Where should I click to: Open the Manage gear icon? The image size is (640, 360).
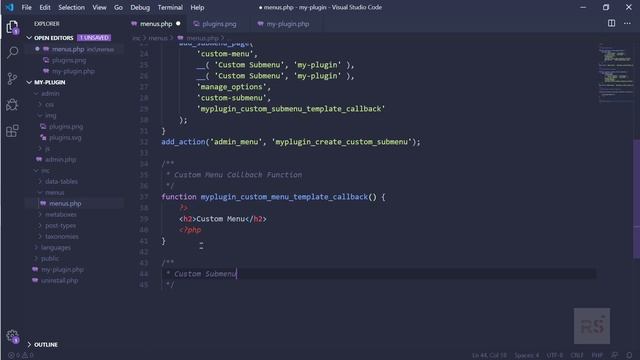click(x=12, y=336)
